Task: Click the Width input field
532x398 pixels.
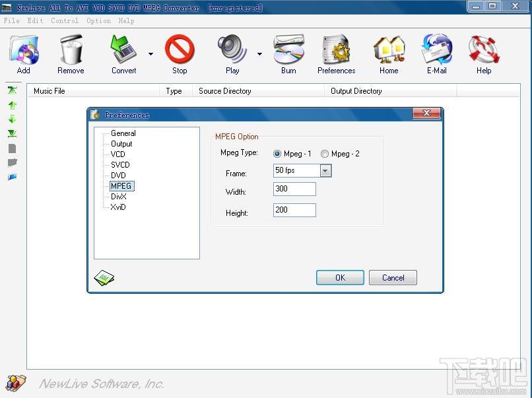Action: pos(294,189)
